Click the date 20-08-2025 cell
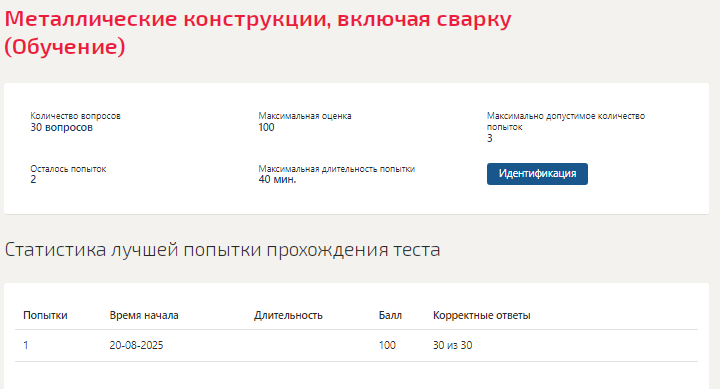This screenshot has height=389, width=720. (x=136, y=345)
